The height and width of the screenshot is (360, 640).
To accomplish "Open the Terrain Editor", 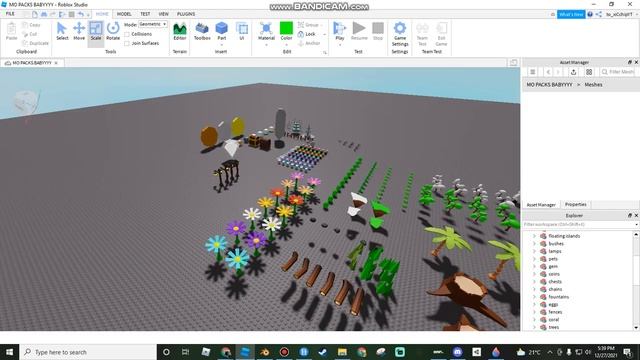I will 180,31.
